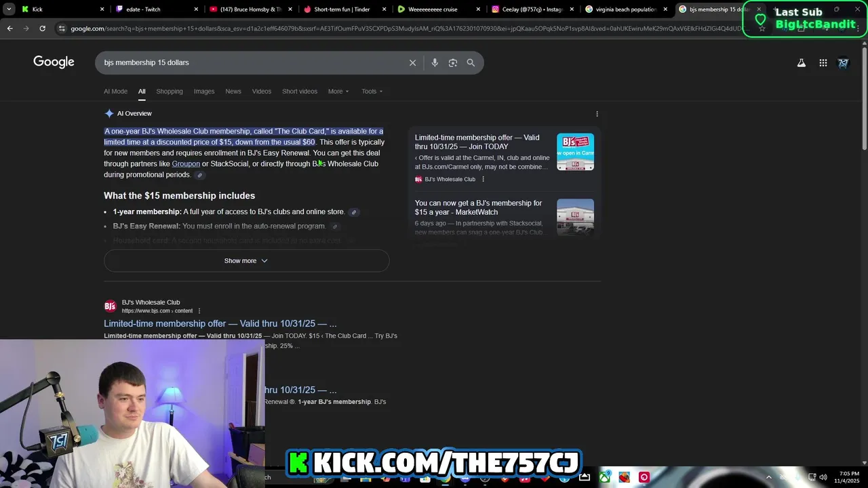Click 'What the $15 membership includes' heading
This screenshot has height=488, width=868.
point(179,196)
